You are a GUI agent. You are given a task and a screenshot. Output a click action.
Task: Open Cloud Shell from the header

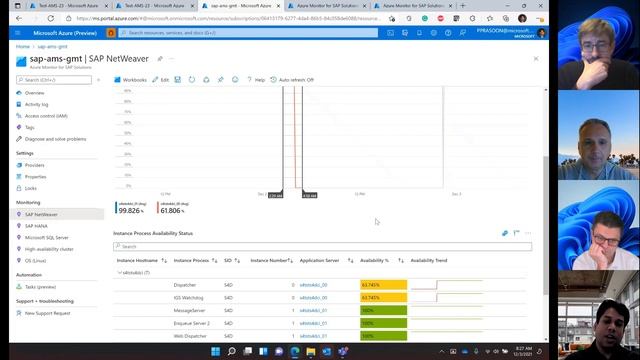click(x=391, y=33)
